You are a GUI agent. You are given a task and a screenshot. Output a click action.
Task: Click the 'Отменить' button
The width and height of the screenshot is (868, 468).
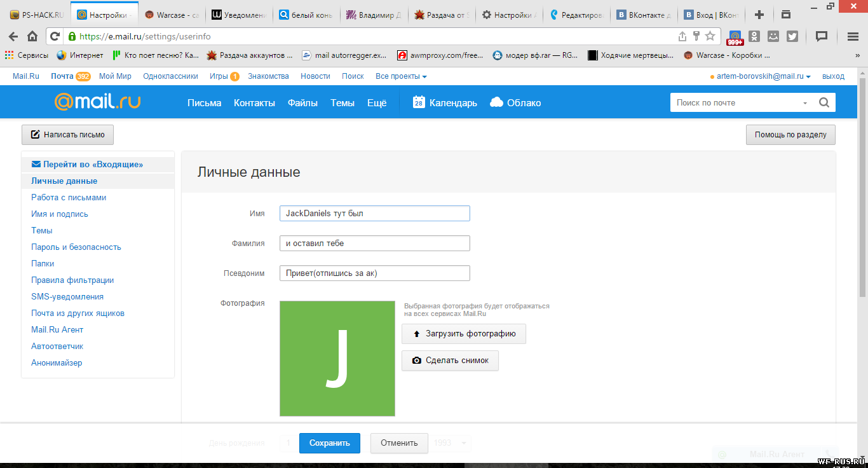point(399,443)
